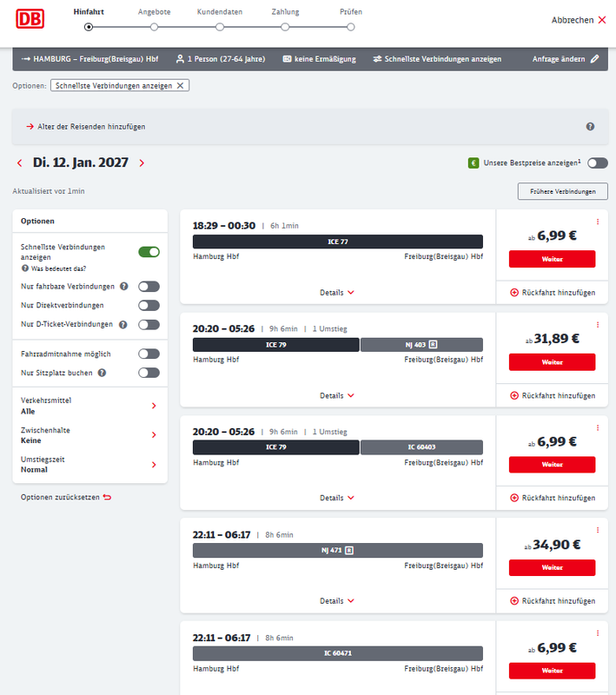Screen dimensions: 616x695
Task: Open the three-dot menu of the NJ 471 connection
Action: point(598,530)
